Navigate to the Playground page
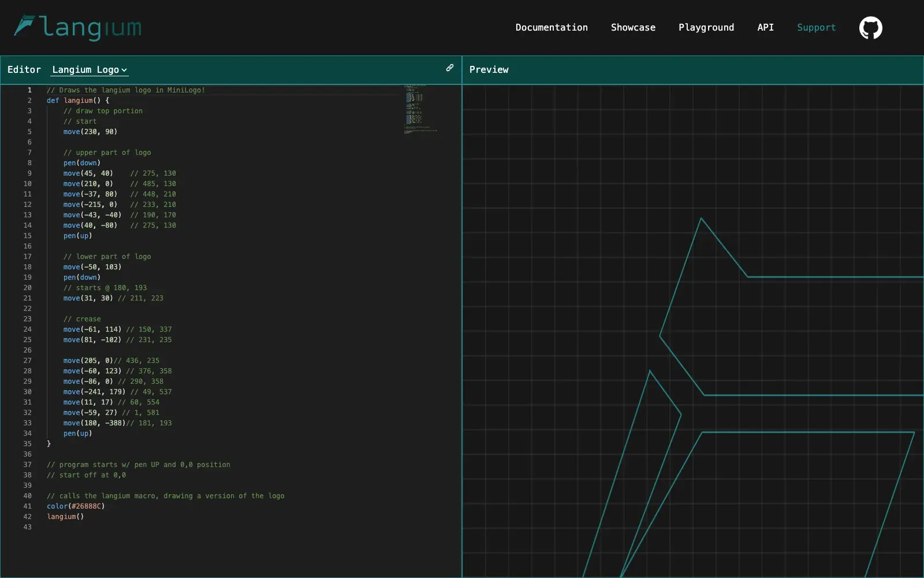 [x=706, y=28]
